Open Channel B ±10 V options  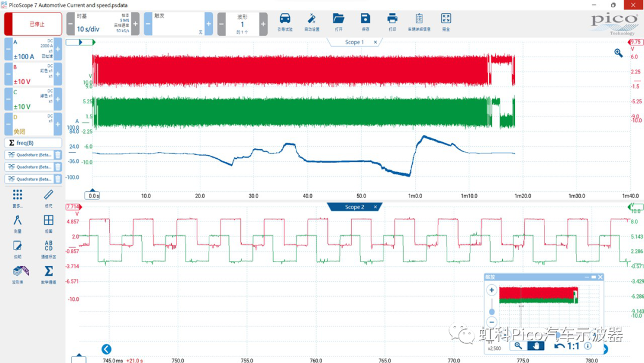pos(33,75)
